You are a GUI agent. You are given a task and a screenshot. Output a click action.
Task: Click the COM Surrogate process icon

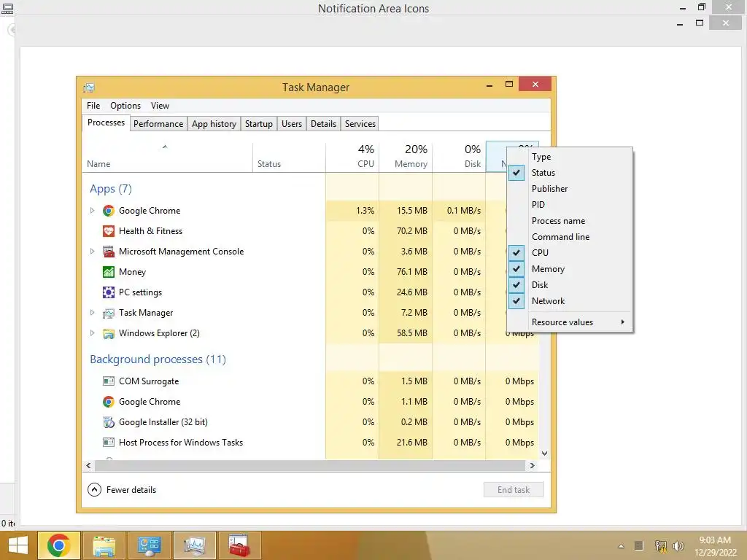point(109,381)
